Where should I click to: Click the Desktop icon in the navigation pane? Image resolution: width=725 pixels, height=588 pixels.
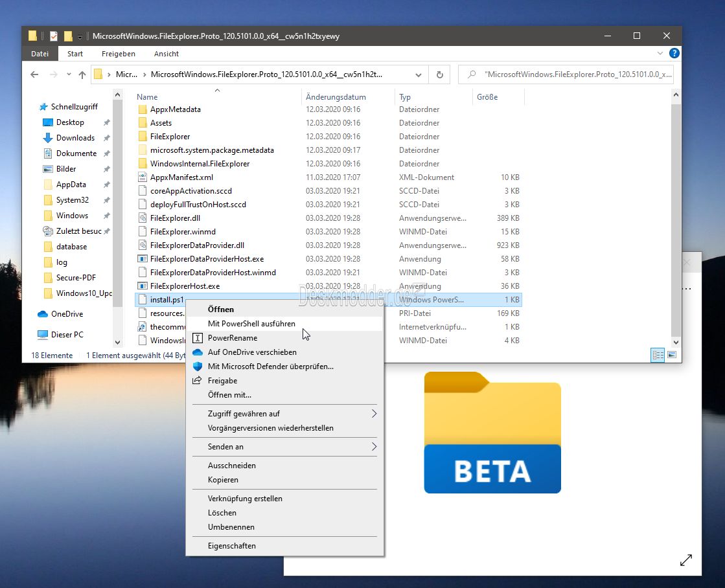pyautogui.click(x=48, y=122)
